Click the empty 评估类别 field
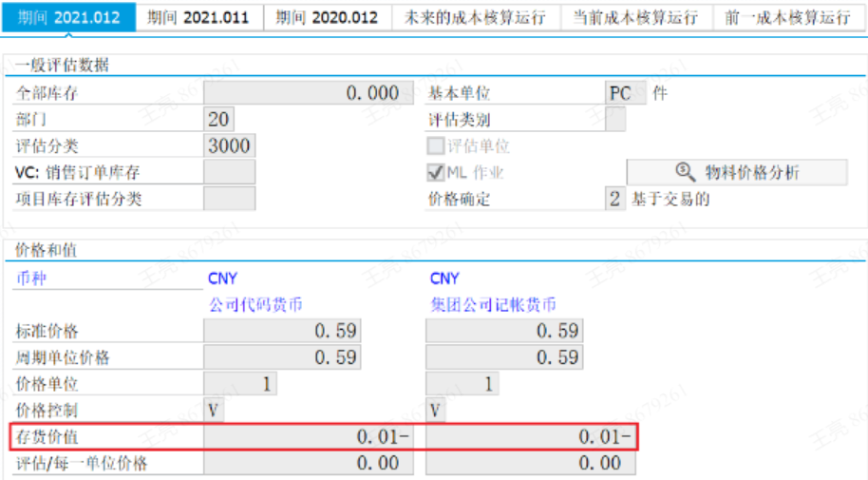This screenshot has height=480, width=868. (x=615, y=119)
